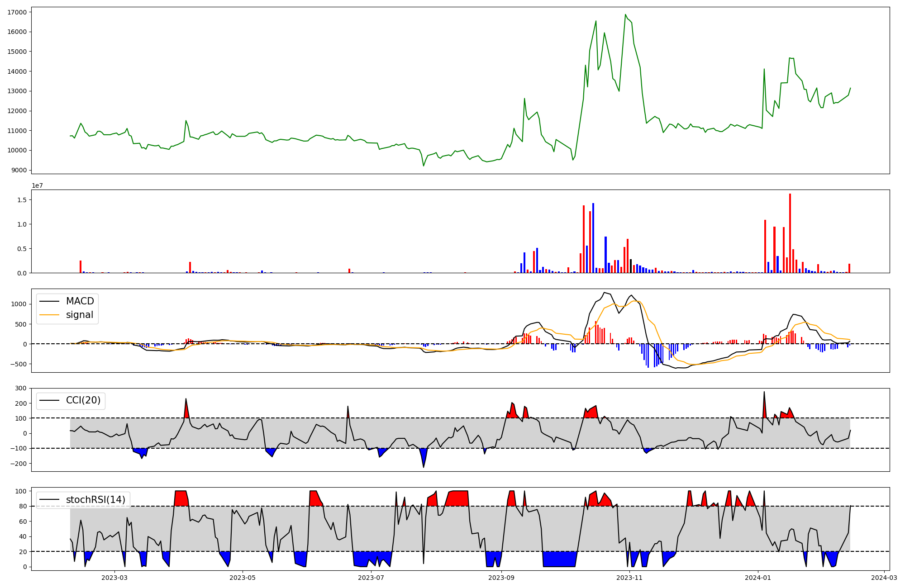The width and height of the screenshot is (905, 588).
Task: Select the 2023-07 x-axis date label
Action: pos(372,577)
